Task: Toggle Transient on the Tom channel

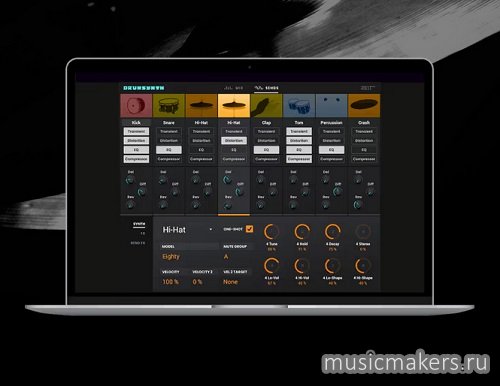Action: (299, 131)
